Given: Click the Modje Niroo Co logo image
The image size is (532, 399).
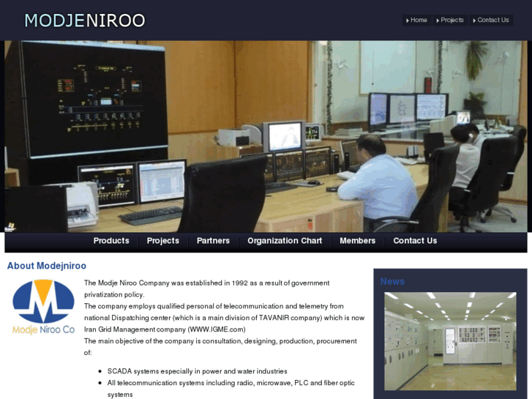Looking at the screenshot, I should [x=43, y=307].
